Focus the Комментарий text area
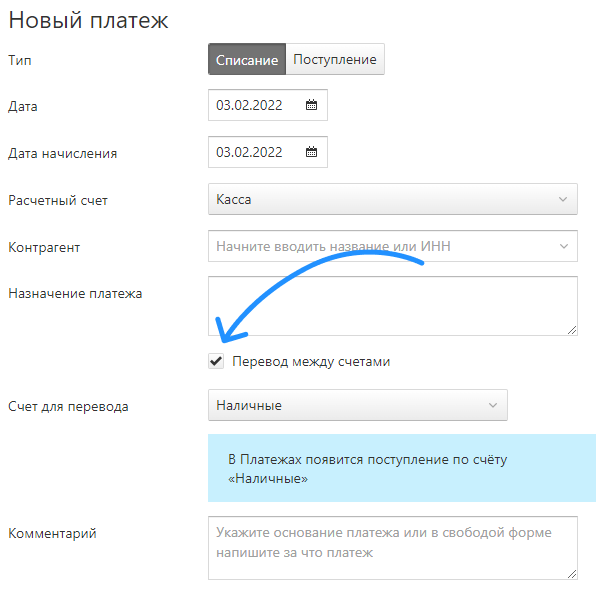Viewport: 596px width, 595px height. (393, 548)
